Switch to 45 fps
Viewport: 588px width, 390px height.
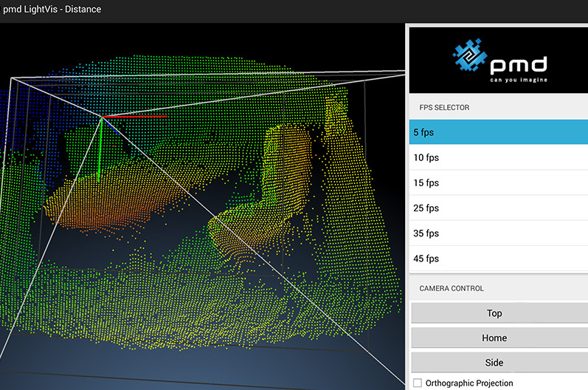pos(499,259)
